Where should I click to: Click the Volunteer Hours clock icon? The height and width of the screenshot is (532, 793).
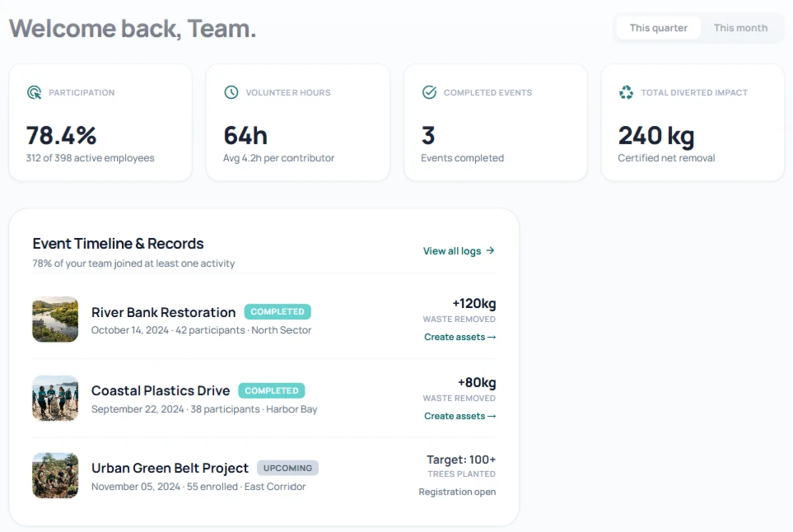(231, 92)
